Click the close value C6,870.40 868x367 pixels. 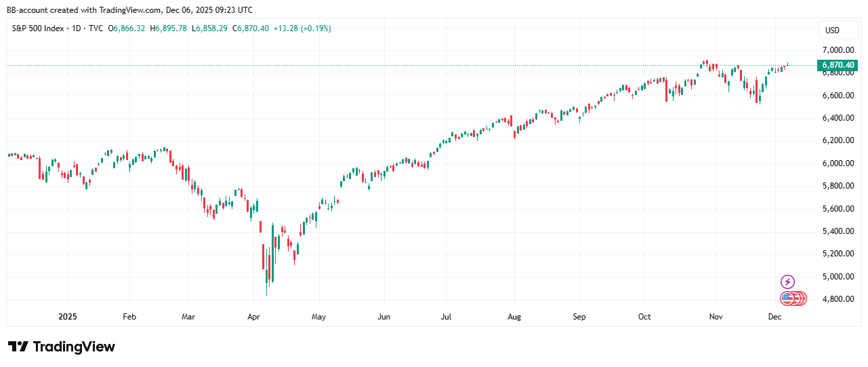pyautogui.click(x=251, y=28)
